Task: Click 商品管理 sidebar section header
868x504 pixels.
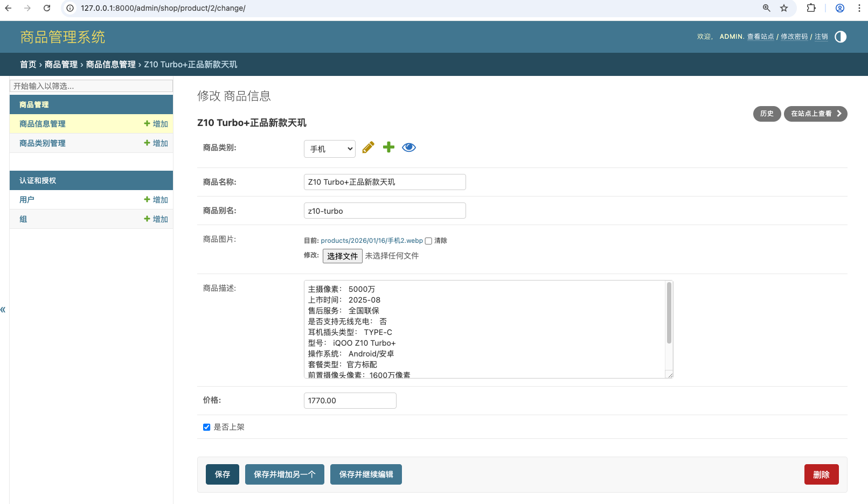Action: point(34,104)
